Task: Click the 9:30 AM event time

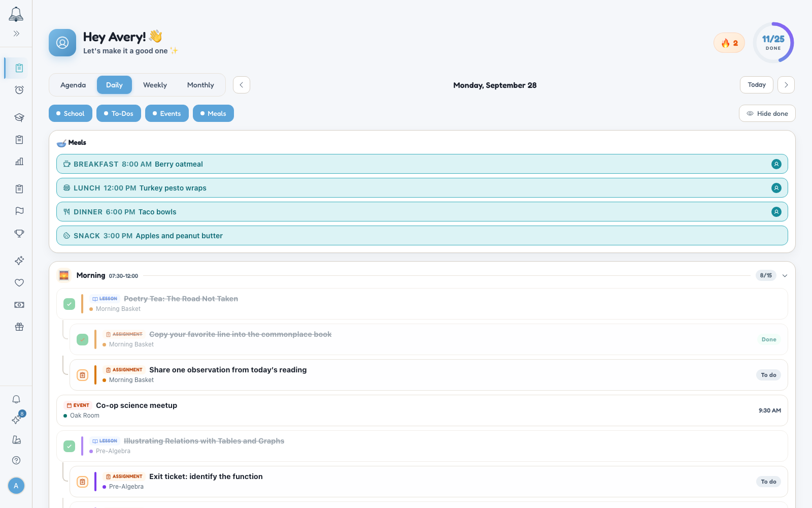Action: pyautogui.click(x=770, y=410)
